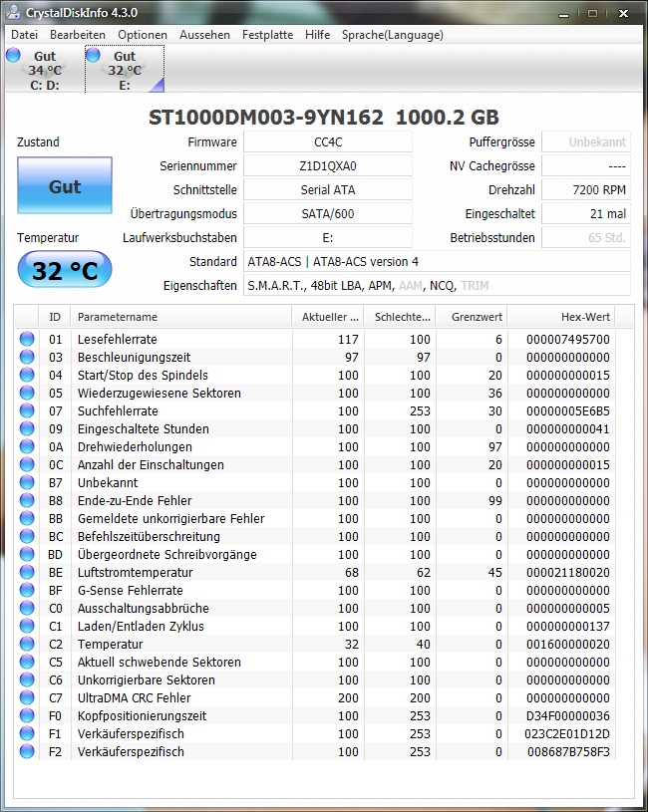Click the status icon for Drehwiederholungen
This screenshot has width=648, height=812.
point(27,446)
